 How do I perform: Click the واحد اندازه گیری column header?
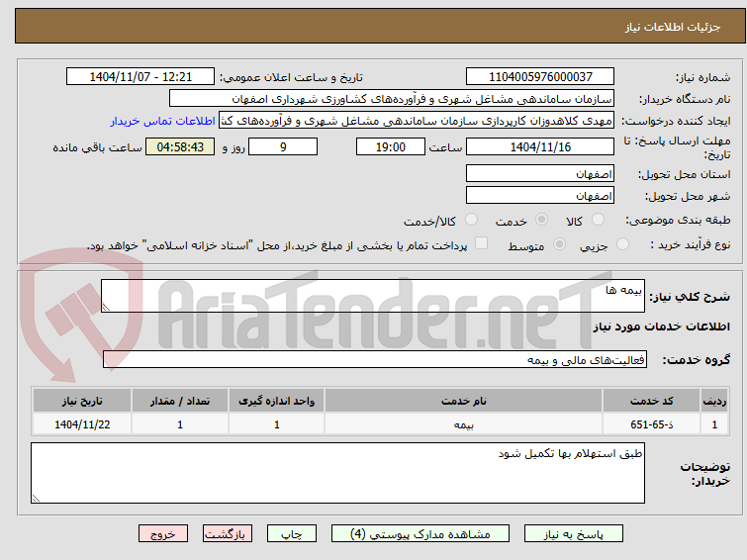point(276,401)
